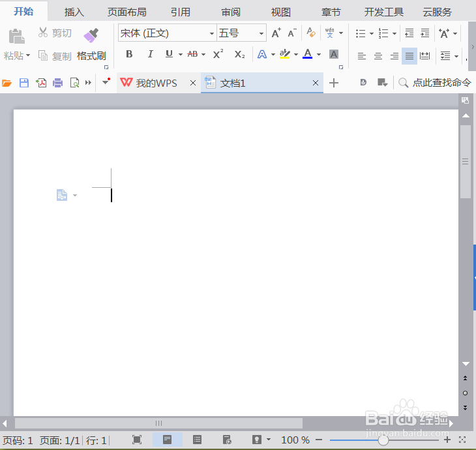This screenshot has width=476, height=450.
Task: Click the Print Preview icon
Action: [74, 83]
